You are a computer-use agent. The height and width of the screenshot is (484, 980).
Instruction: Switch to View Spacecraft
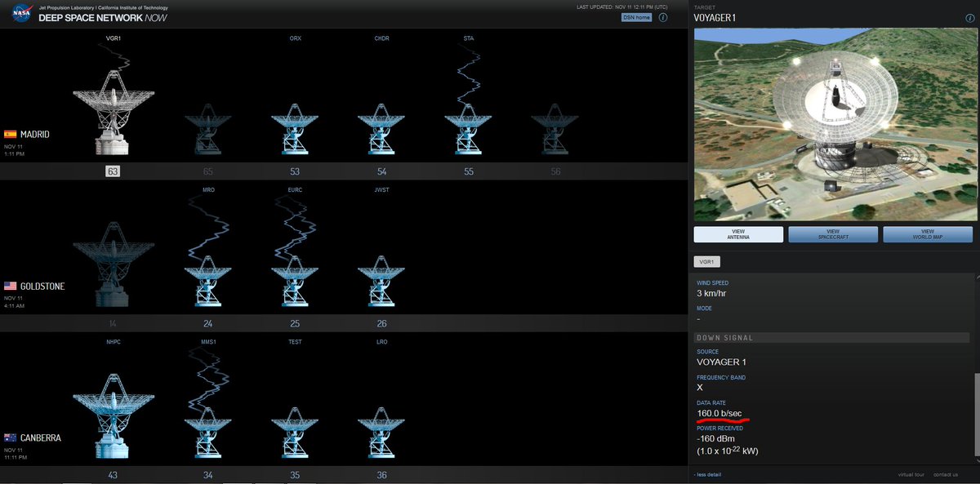point(833,234)
